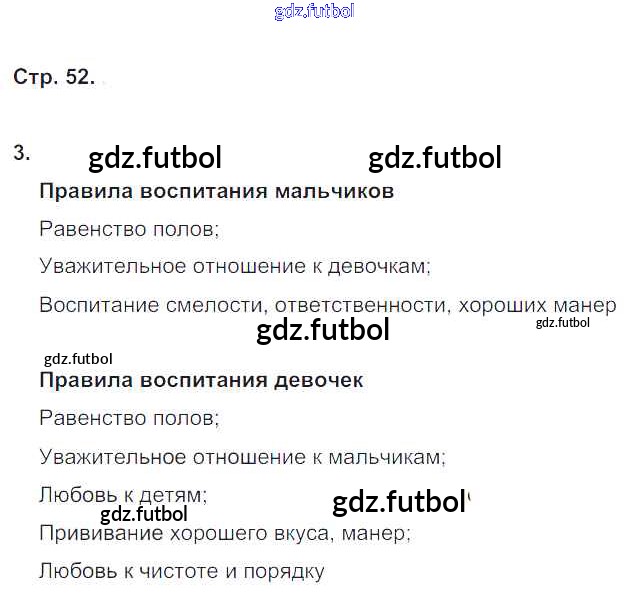Screen dimensions: 628x597
Task: Click the small gdz.futbol watermark under "манер"
Action: coord(563,323)
